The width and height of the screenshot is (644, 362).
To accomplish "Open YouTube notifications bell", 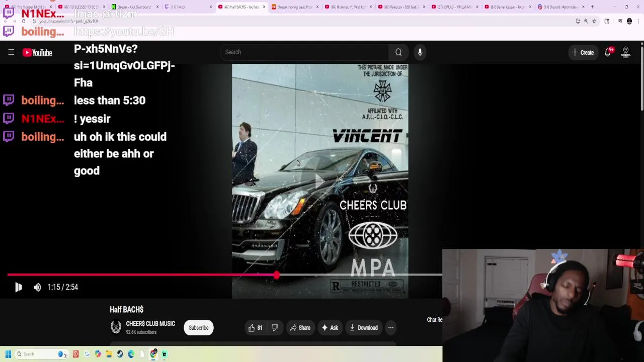I will tap(608, 52).
